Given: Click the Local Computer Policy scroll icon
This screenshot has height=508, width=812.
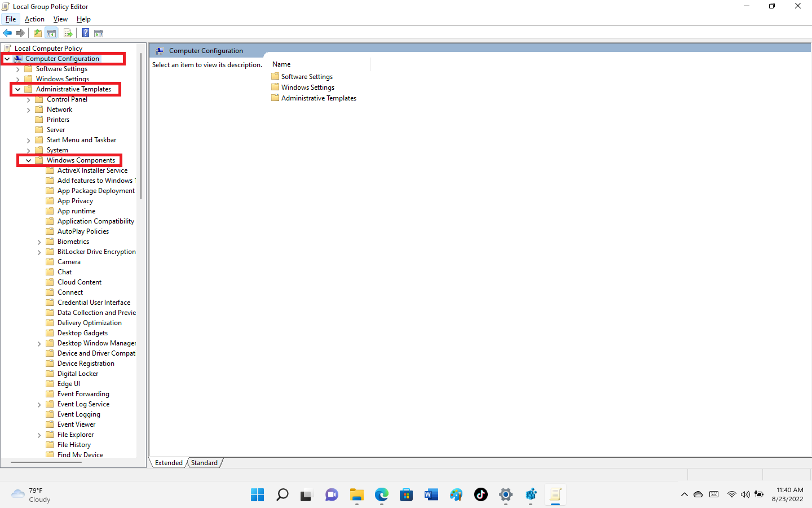Looking at the screenshot, I should [7, 49].
